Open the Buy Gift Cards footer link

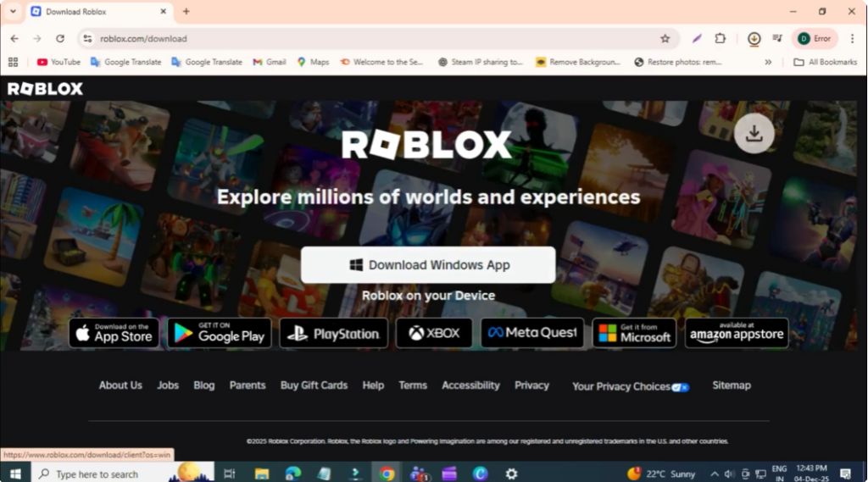[314, 385]
